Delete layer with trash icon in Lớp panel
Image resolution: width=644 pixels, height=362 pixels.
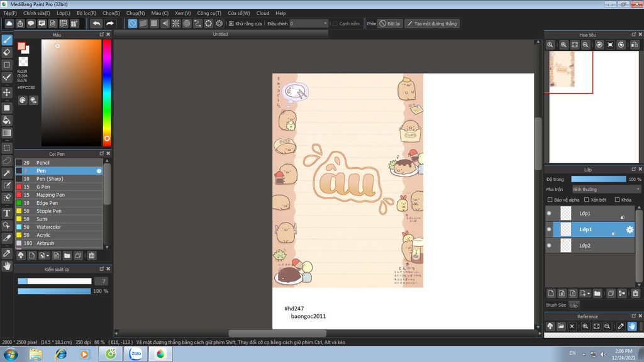point(635,293)
